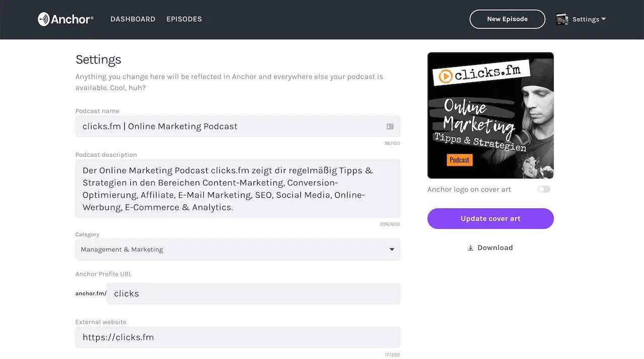Click the Anchor Profile URL label
This screenshot has height=359, width=644.
click(104, 274)
